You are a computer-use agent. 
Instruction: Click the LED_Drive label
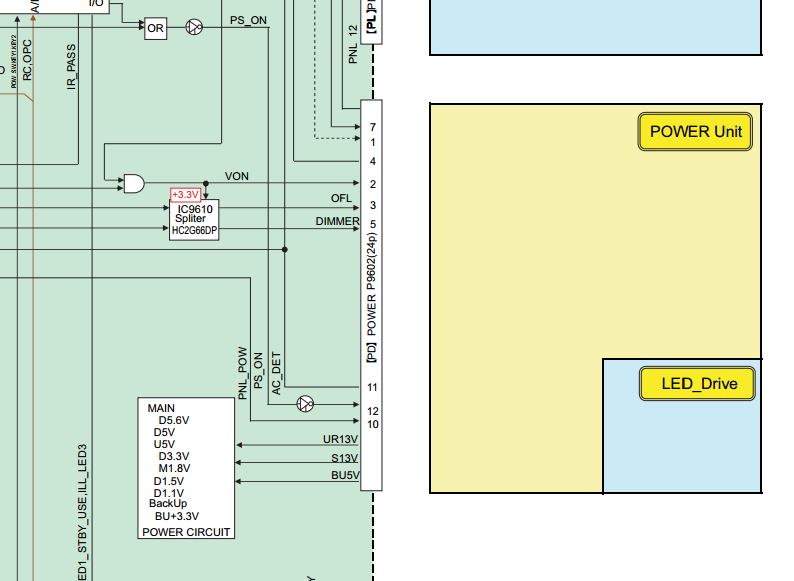point(698,383)
